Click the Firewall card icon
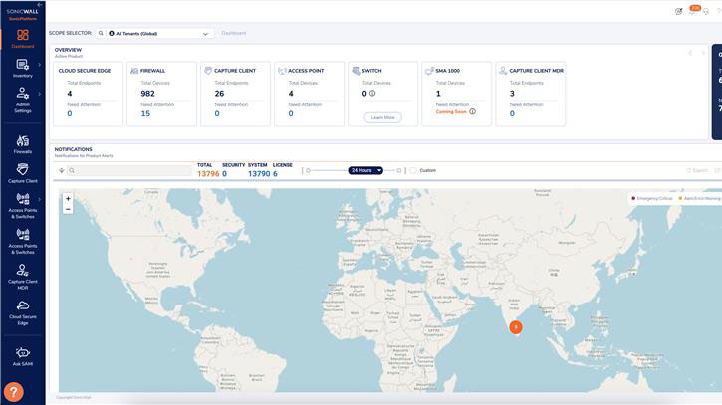 (x=134, y=71)
